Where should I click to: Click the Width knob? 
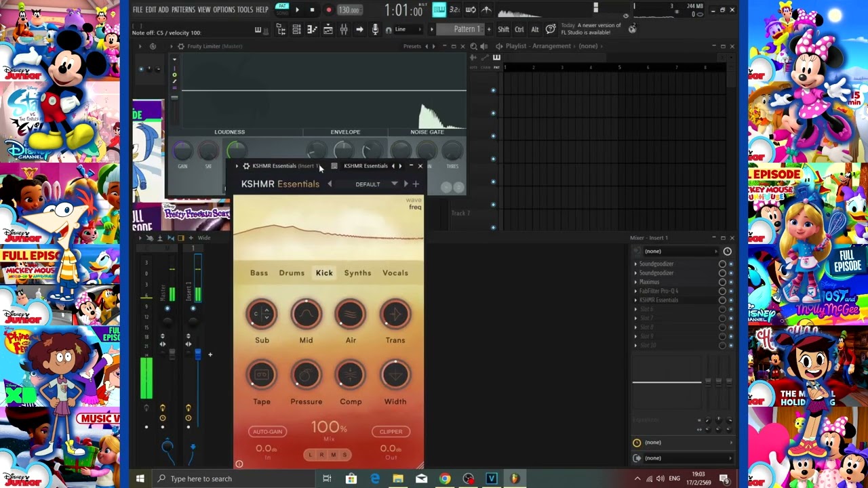[395, 375]
